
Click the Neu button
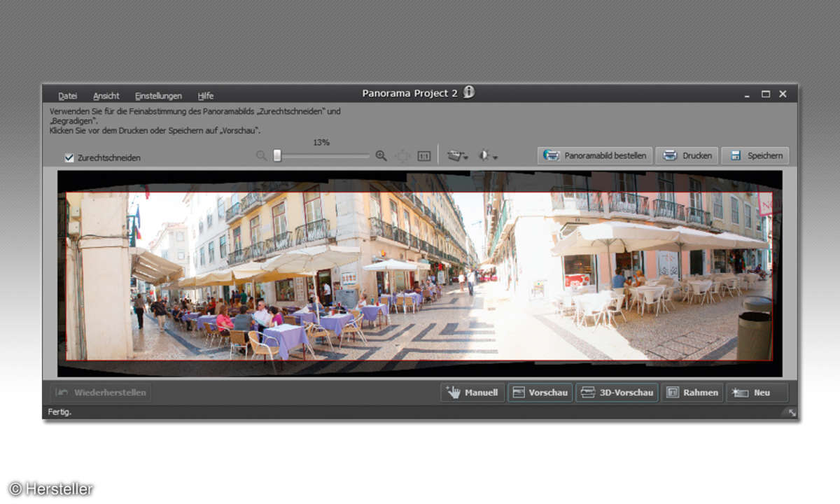pyautogui.click(x=757, y=393)
